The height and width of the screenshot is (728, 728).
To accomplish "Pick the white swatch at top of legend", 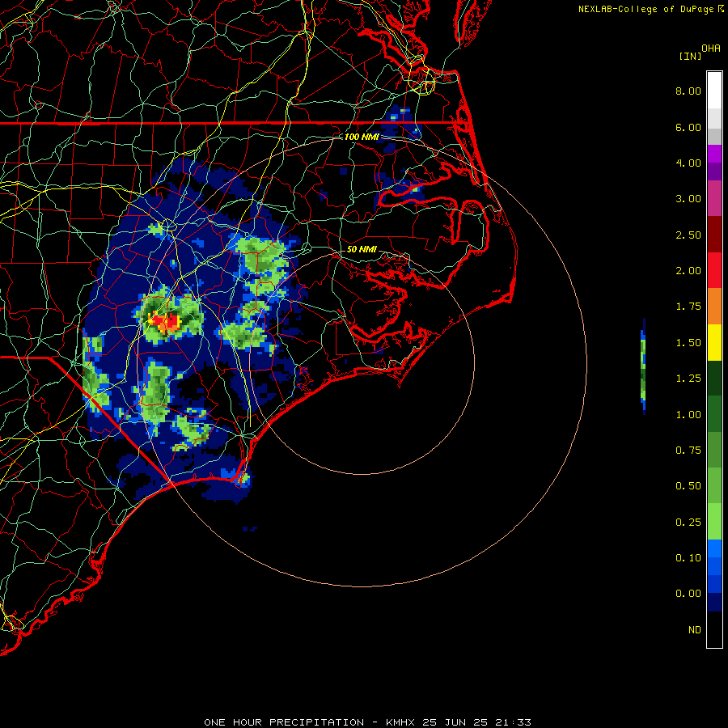I will click(714, 90).
